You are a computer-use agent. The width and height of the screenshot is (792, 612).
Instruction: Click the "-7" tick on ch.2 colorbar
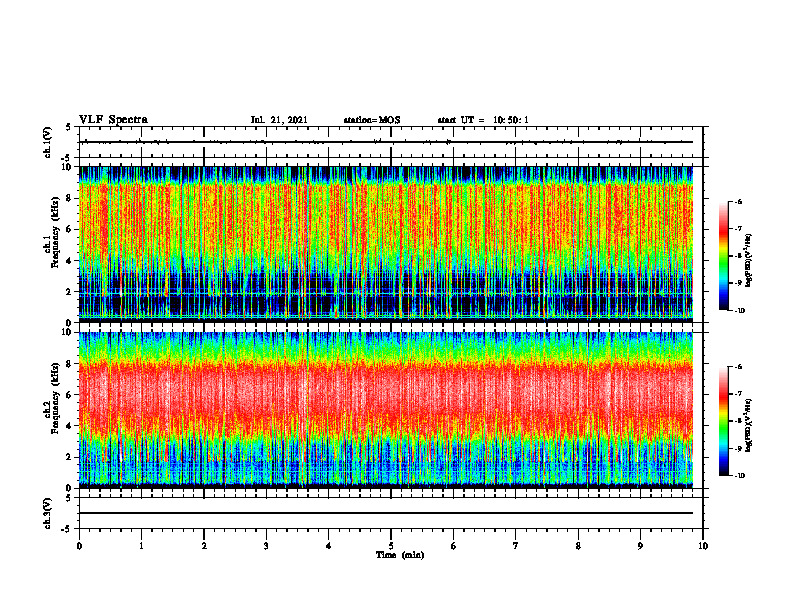coord(738,394)
